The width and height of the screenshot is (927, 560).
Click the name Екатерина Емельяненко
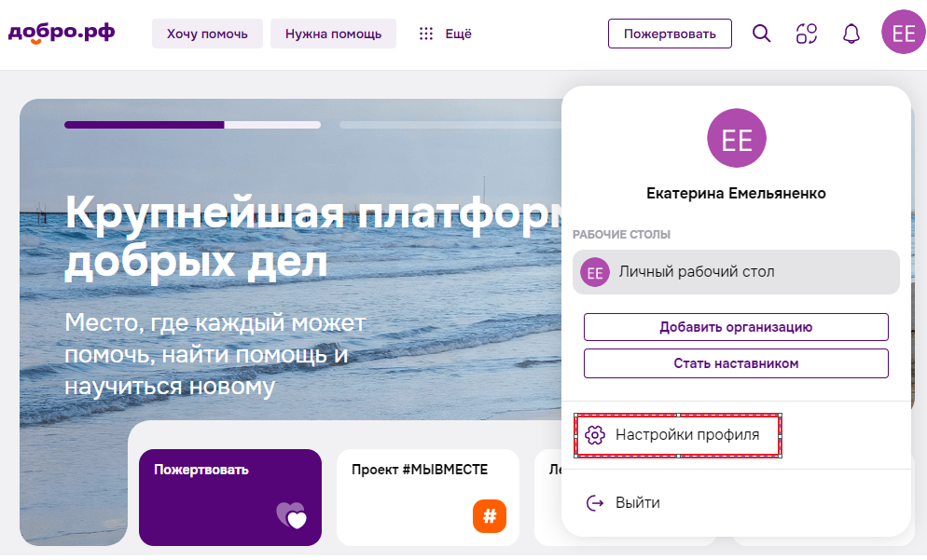click(x=736, y=194)
